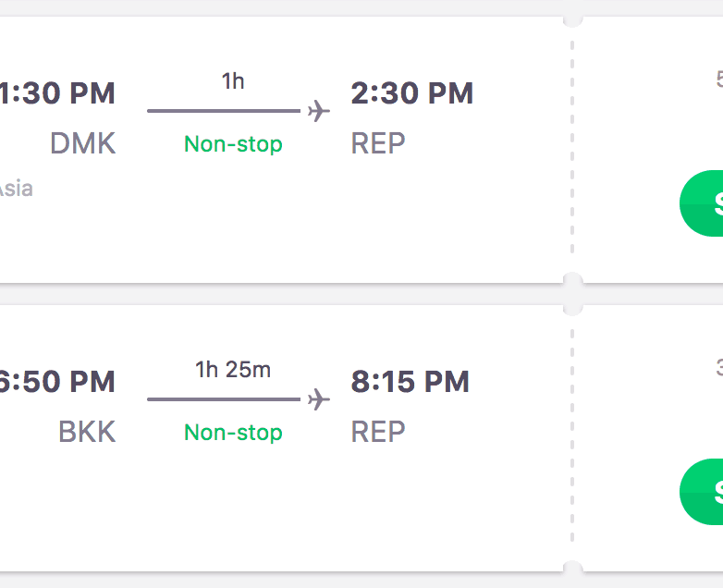Click the route line on the DMK flight
The image size is (723, 588).
tap(224, 111)
